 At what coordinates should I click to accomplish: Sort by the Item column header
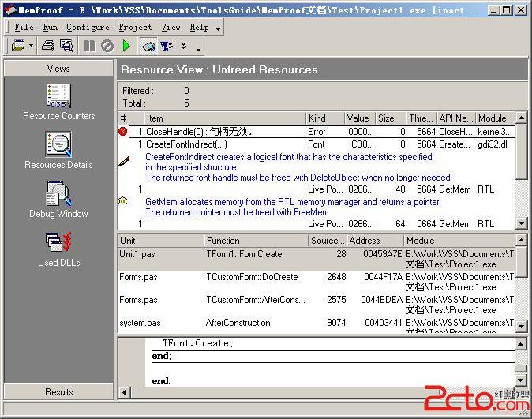point(225,118)
